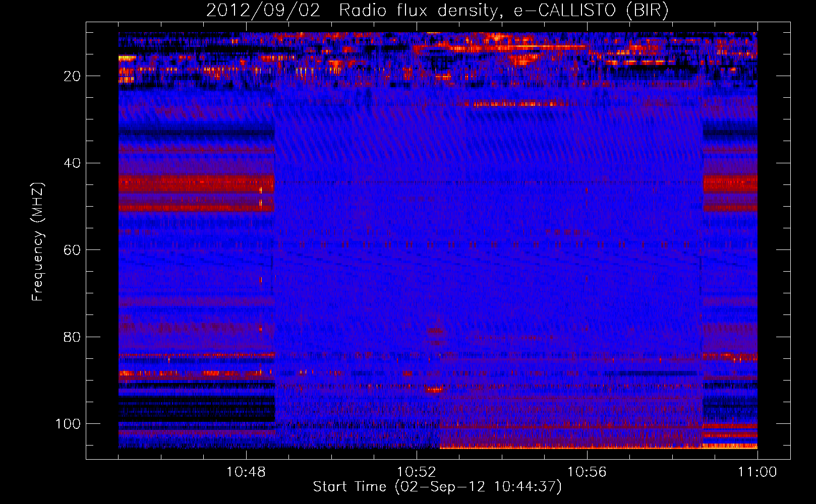Click the 80 frequency tick label

point(72,337)
